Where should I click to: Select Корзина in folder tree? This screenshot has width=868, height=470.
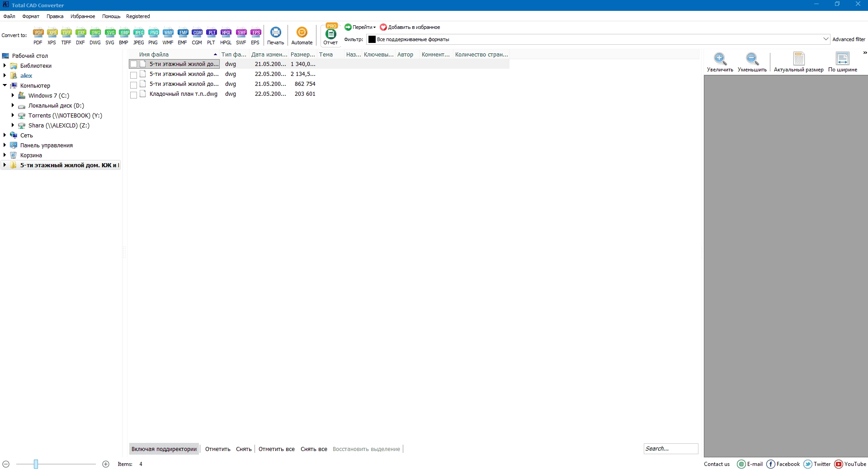click(x=31, y=155)
